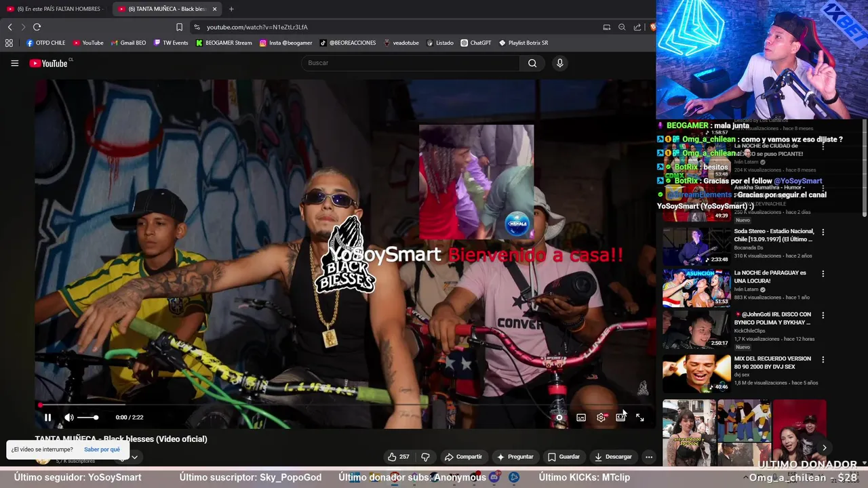The image size is (868, 488).
Task: Open the player settings gear
Action: coord(601,418)
